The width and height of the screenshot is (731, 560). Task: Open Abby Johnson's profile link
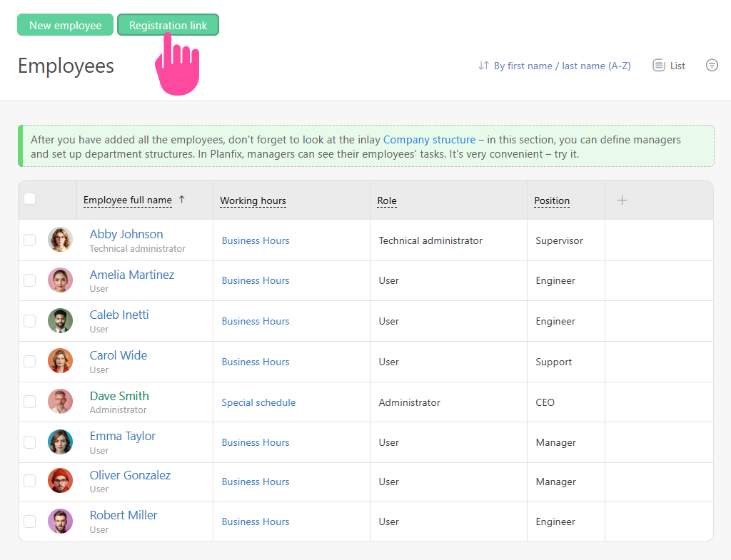(126, 234)
